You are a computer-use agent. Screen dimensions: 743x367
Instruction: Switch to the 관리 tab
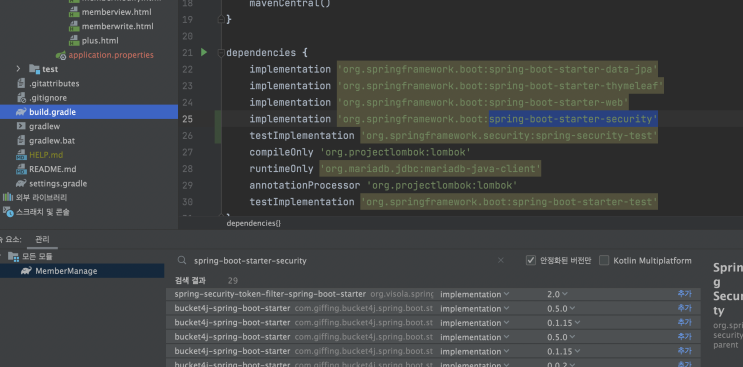pos(42,240)
